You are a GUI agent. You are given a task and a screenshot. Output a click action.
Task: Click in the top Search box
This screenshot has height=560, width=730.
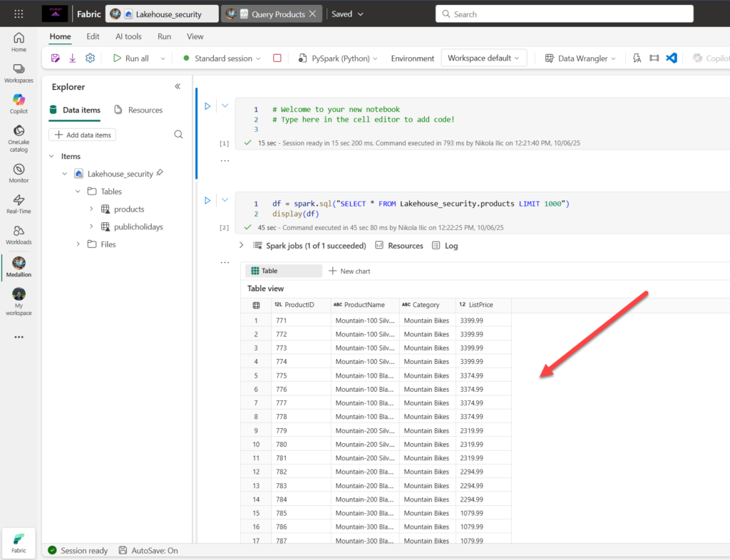point(563,14)
